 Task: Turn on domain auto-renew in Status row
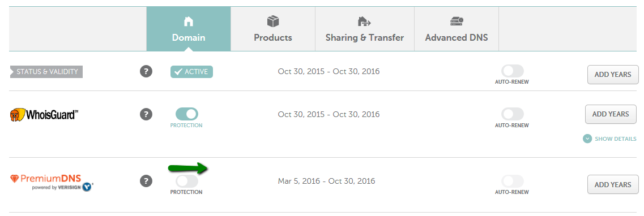tap(512, 71)
